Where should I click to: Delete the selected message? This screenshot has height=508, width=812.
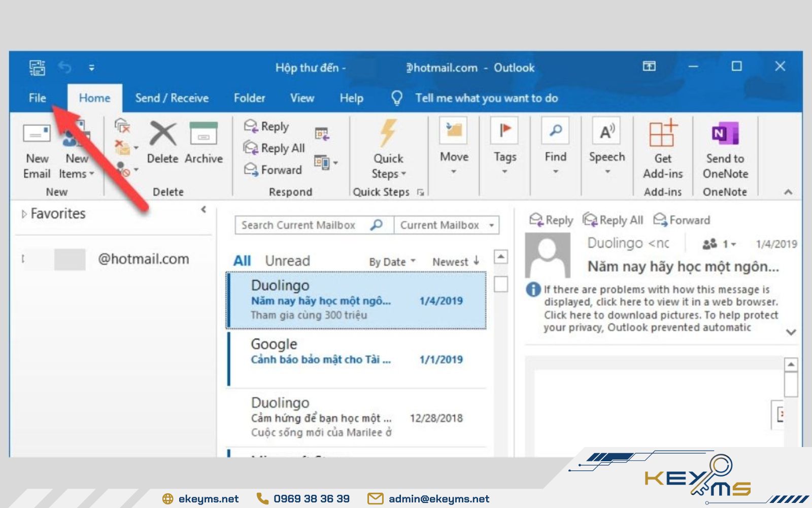point(162,143)
